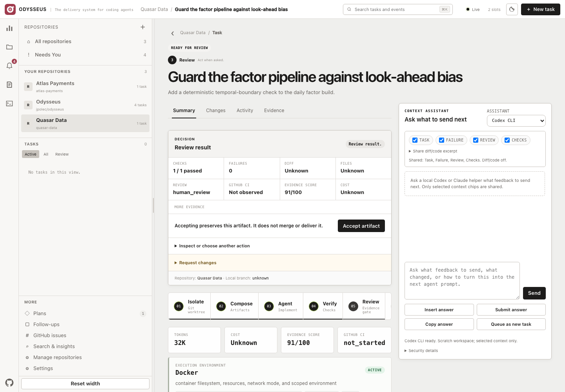Toggle the Live status indicator
565x392 pixels.
tap(473, 9)
